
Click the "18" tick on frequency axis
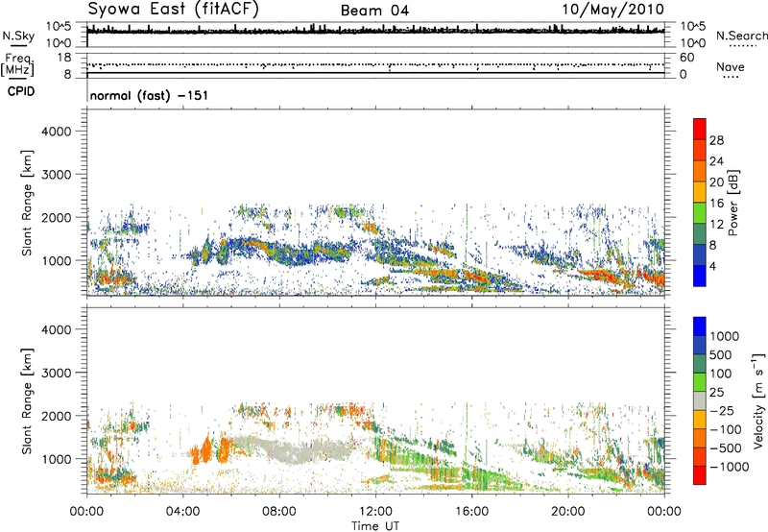point(64,58)
